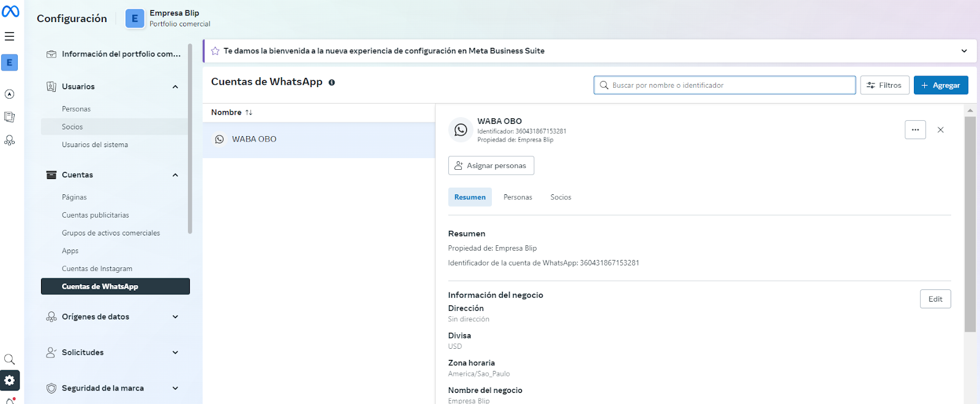Switch to the Personas tab in detail panel
Screen dimensions: 980x404
[x=518, y=197]
